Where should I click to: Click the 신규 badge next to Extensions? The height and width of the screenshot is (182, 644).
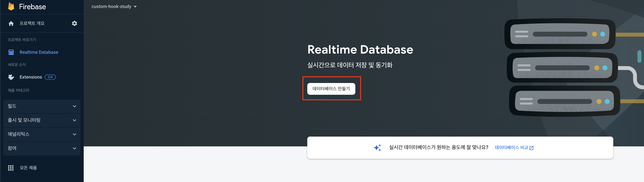click(x=50, y=77)
